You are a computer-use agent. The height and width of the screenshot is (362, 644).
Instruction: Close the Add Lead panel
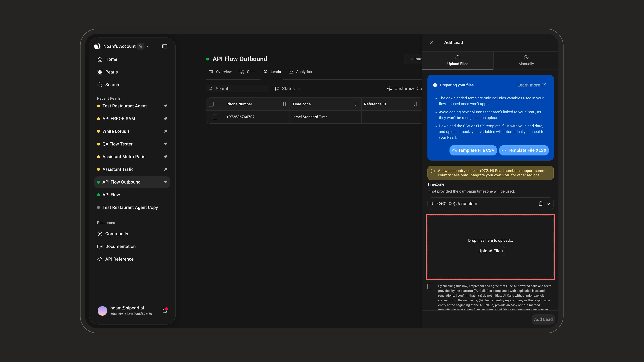coord(431,43)
